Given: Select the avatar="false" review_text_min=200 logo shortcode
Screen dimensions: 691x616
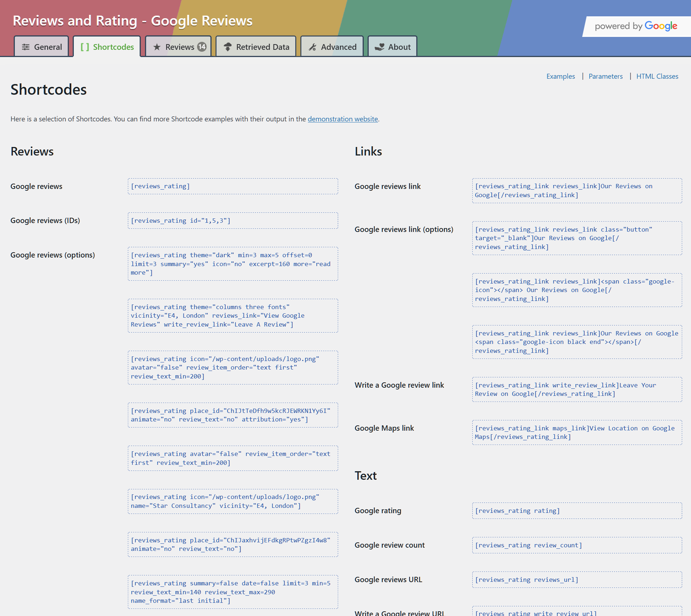Looking at the screenshot, I should (233, 368).
